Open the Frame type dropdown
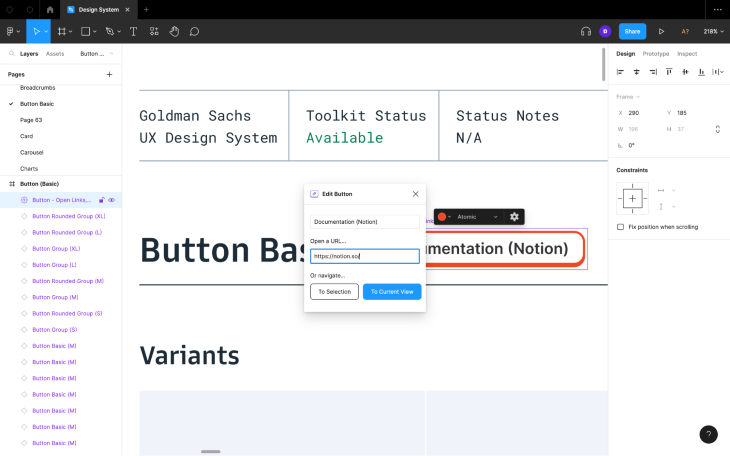 (x=628, y=97)
